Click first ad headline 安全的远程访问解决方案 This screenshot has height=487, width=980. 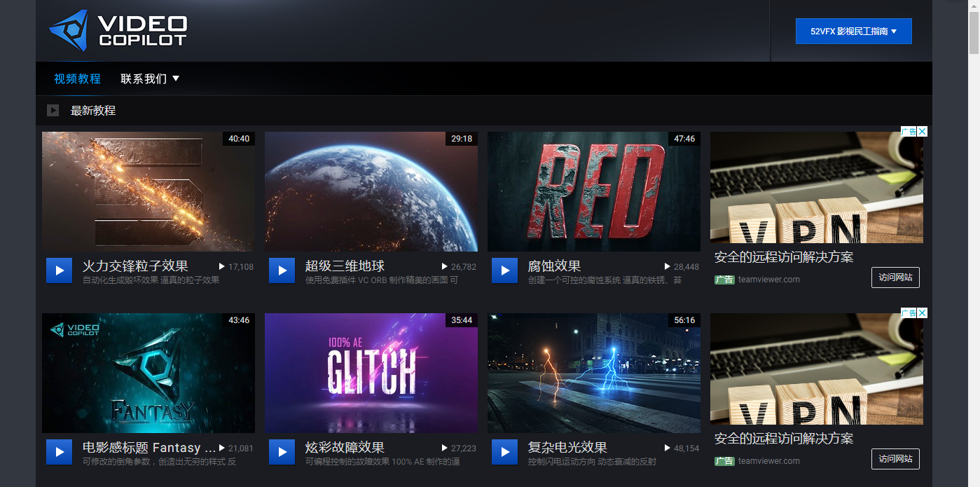pos(784,257)
